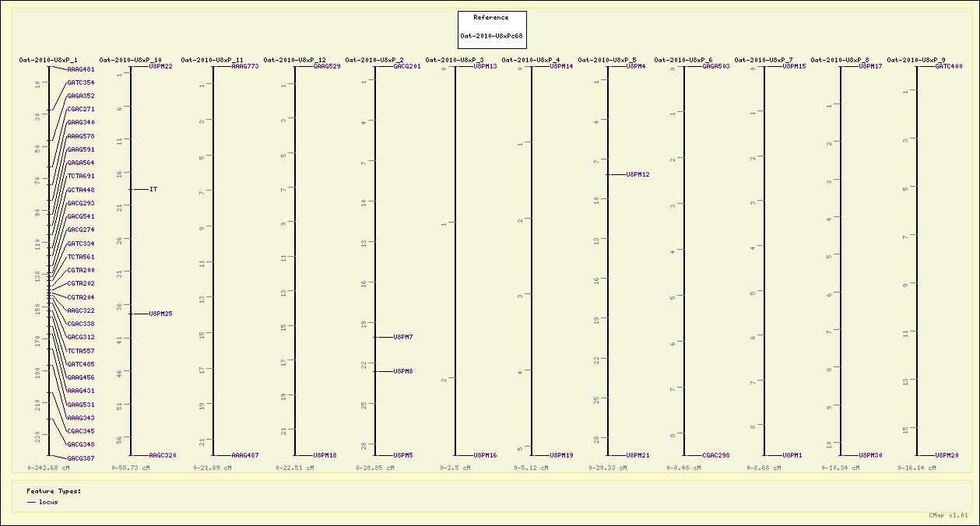The height and width of the screenshot is (526, 980).
Task: Select the U8PM7 locus on map U8xP_2
Action: 403,337
